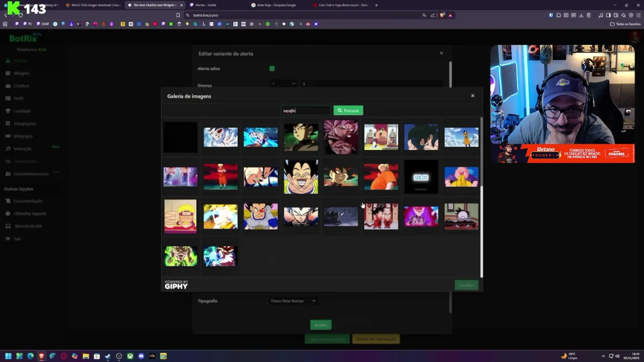
Task: Open the Todos os favoritos bookmarks folder
Action: click(625, 24)
